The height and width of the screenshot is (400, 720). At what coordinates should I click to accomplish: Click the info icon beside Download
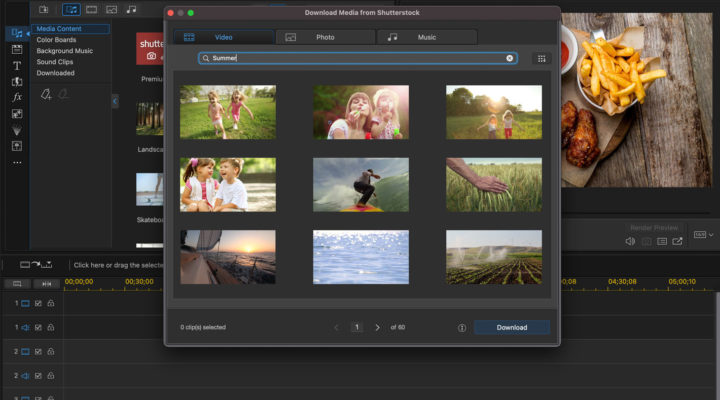pos(462,327)
